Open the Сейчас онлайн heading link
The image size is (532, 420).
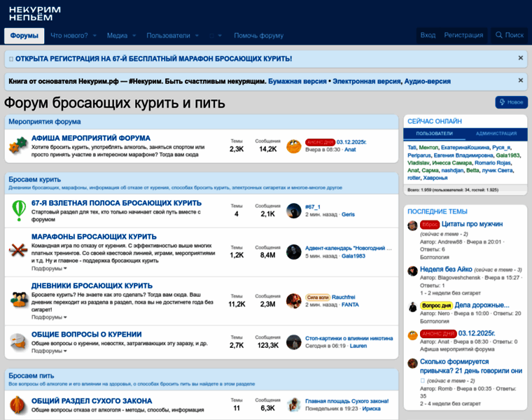(x=435, y=122)
